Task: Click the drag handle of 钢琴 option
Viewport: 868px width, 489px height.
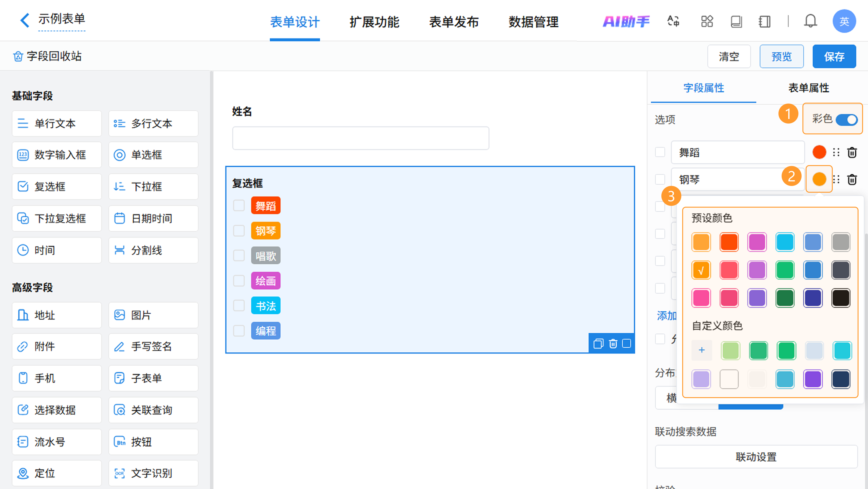Action: [836, 179]
